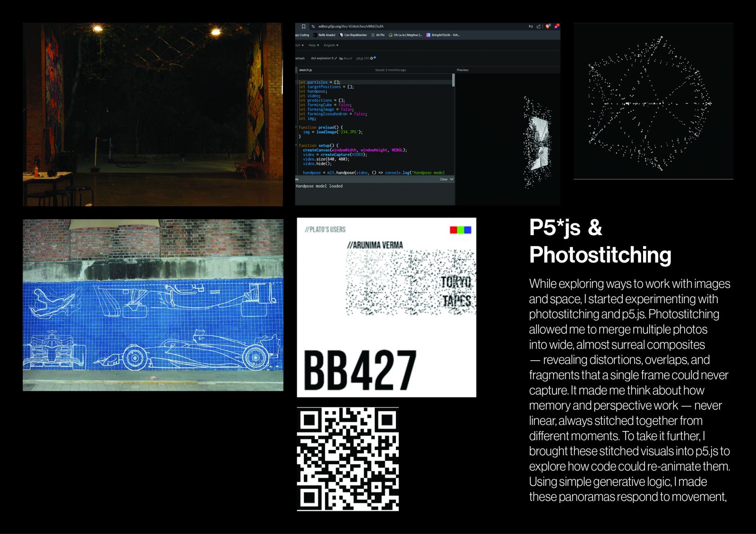Click the '//PLATO'S USERS' poster text
Image resolution: width=756 pixels, height=534 pixels.
[x=325, y=229]
